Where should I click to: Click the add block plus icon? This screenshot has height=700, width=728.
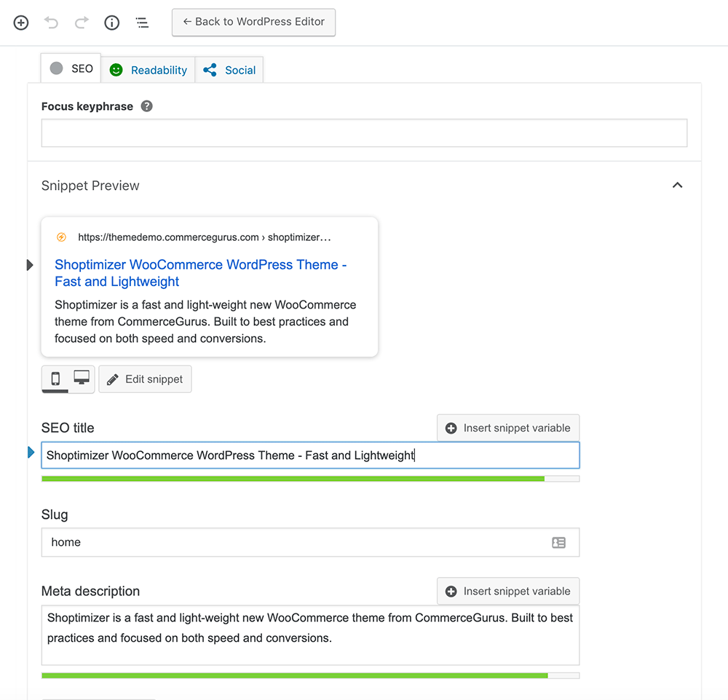click(x=21, y=23)
